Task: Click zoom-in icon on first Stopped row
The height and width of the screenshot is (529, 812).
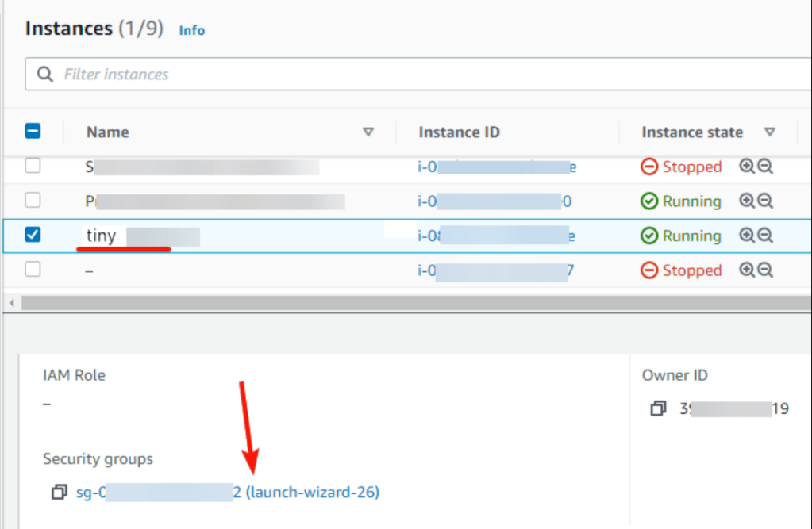Action: [x=746, y=167]
